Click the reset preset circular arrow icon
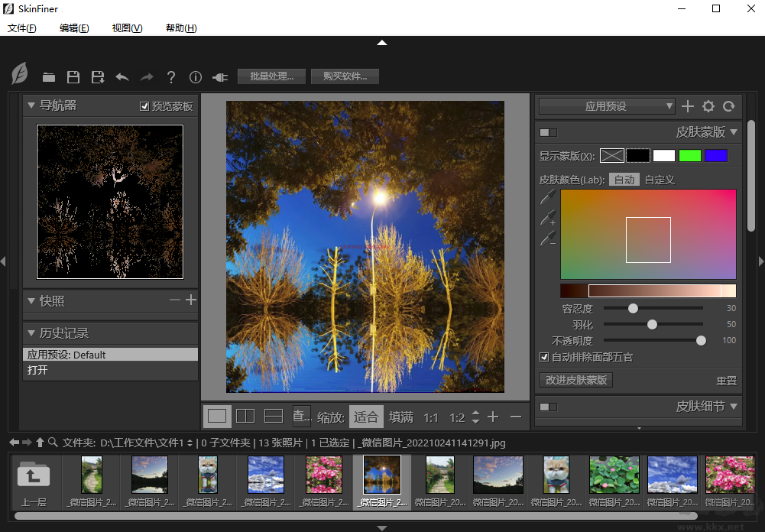 [x=729, y=106]
